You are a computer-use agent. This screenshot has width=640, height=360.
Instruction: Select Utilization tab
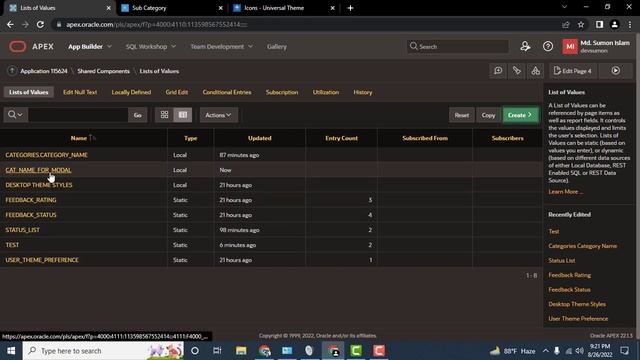pyautogui.click(x=326, y=92)
